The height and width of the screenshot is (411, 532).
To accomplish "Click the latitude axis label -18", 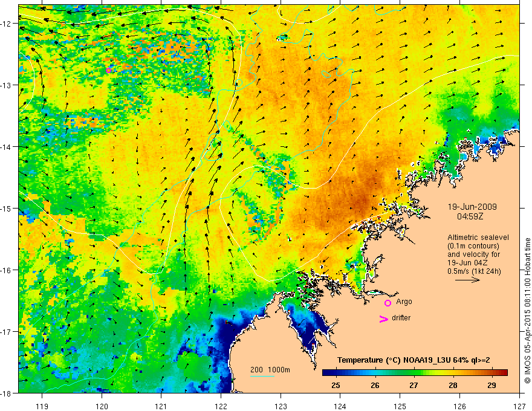I will click(x=7, y=393).
